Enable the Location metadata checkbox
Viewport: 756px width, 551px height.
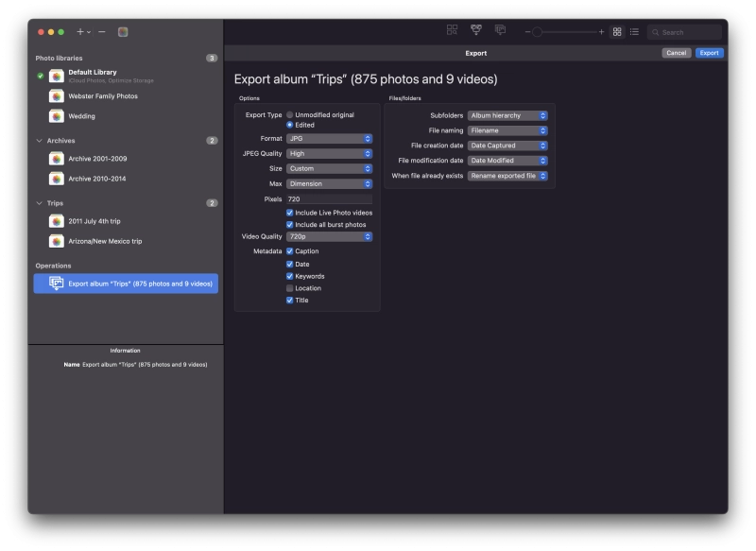[x=290, y=288]
